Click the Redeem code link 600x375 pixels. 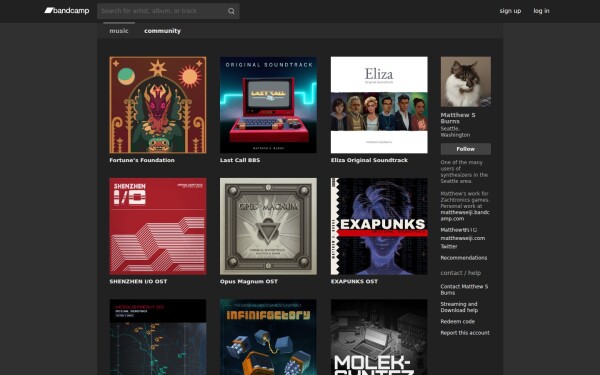(458, 322)
